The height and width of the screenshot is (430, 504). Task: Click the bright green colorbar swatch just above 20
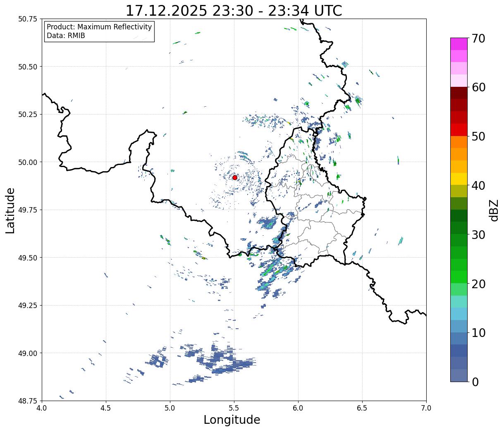[x=459, y=277]
